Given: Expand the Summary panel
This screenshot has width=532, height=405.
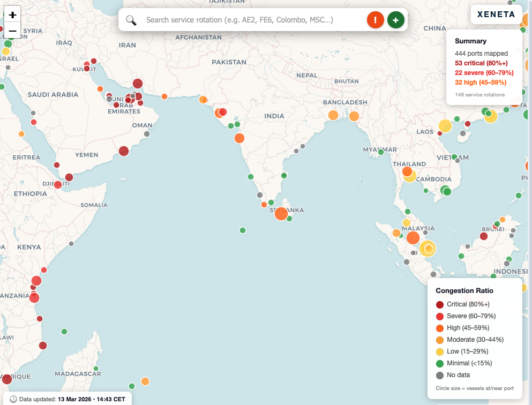Looking at the screenshot, I should click(x=470, y=41).
